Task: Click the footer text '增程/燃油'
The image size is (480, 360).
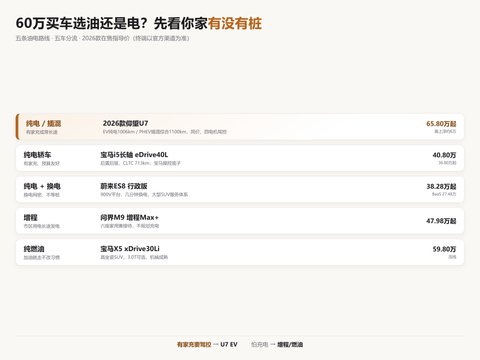Action: [x=290, y=344]
